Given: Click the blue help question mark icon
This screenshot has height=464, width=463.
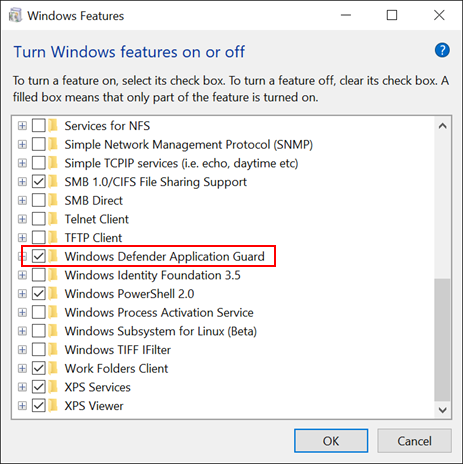Looking at the screenshot, I should coord(442,50).
